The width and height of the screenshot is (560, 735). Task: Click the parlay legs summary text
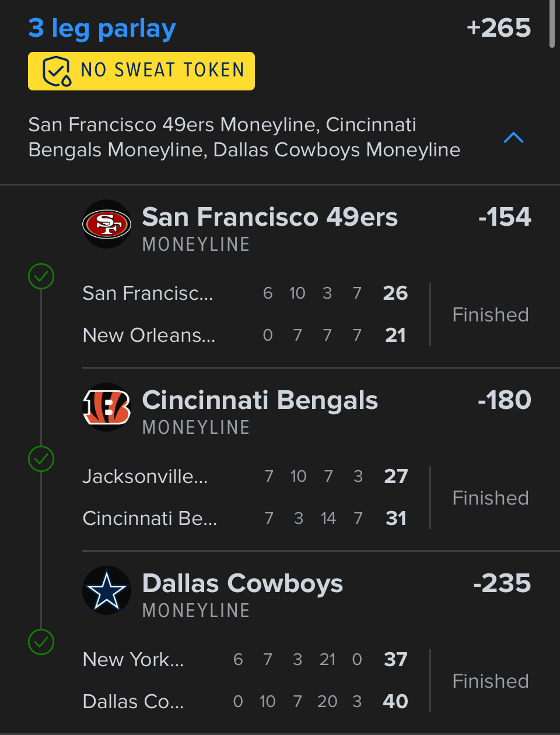tap(244, 138)
